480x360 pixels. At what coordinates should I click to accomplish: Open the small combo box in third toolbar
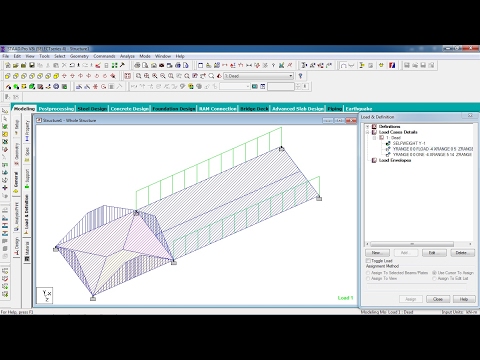[x=235, y=87]
